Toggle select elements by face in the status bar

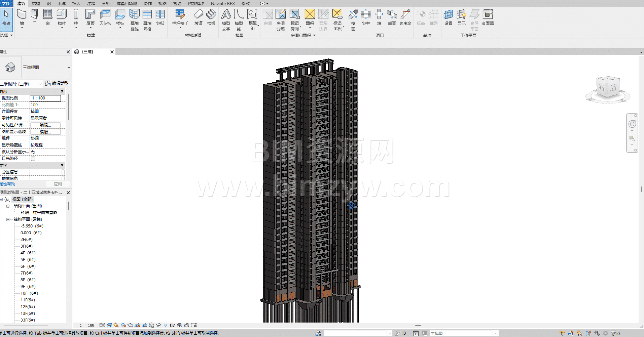tap(588, 333)
